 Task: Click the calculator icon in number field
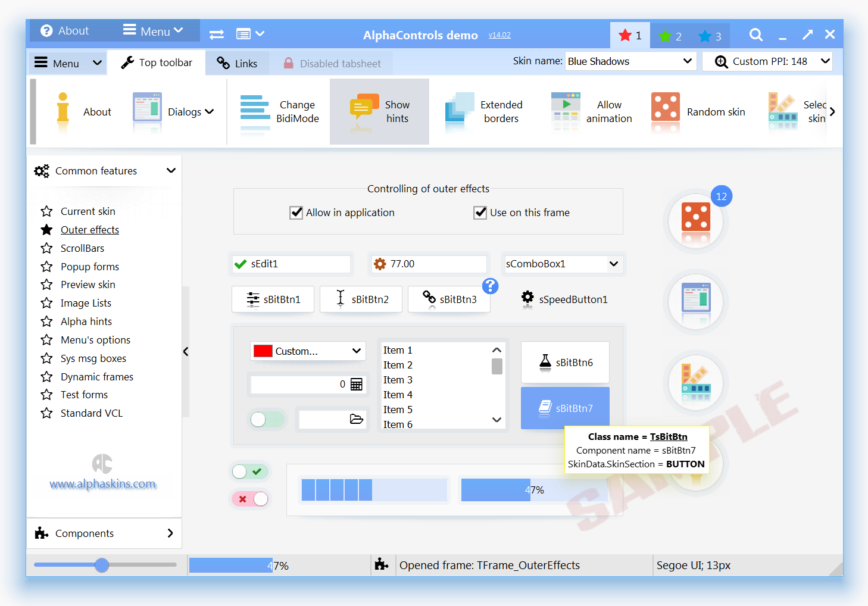357,385
